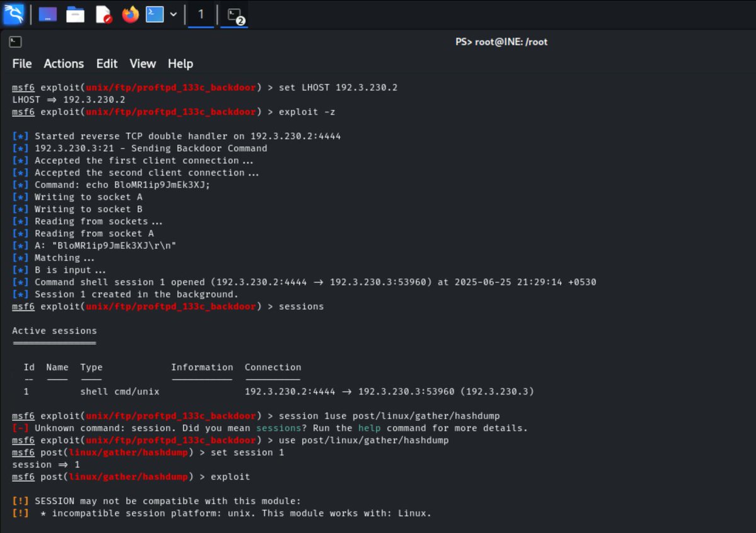This screenshot has height=533, width=756.
Task: Click session connection '192.3.230.2:4444 → 192.3.230.3:53960 (192.3.230.3)'
Action: click(389, 392)
